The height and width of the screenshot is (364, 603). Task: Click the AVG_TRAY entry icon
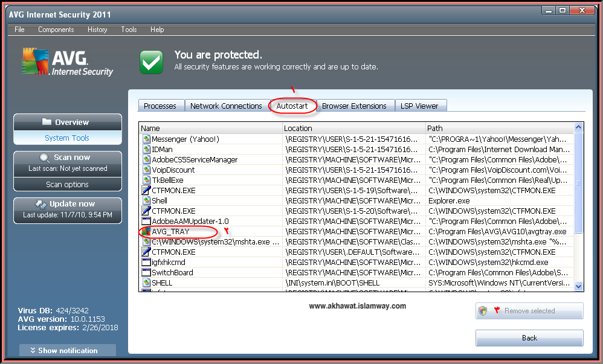(x=146, y=231)
